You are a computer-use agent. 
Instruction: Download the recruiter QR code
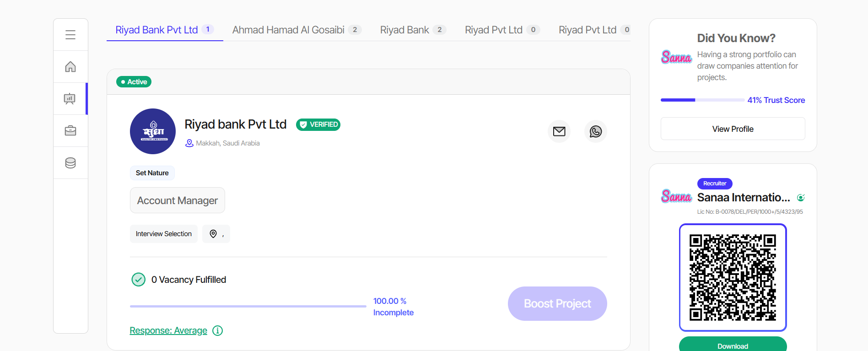pos(733,346)
